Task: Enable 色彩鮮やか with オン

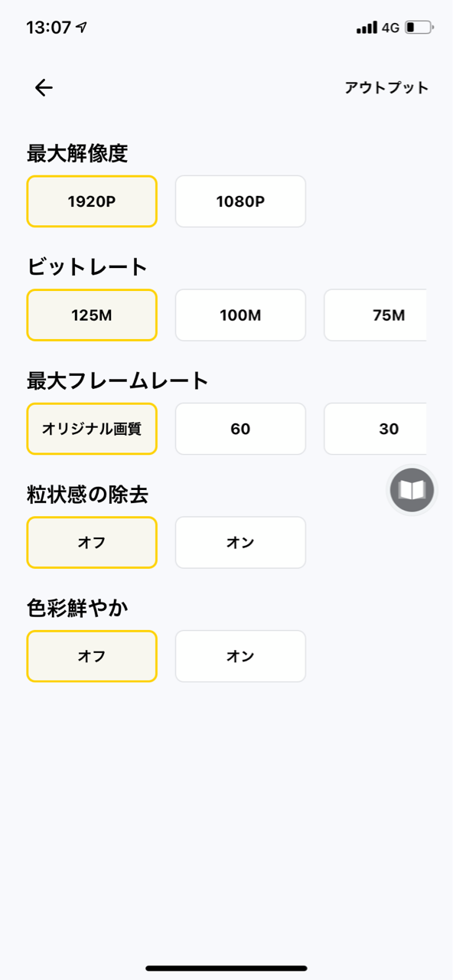Action: (x=240, y=656)
